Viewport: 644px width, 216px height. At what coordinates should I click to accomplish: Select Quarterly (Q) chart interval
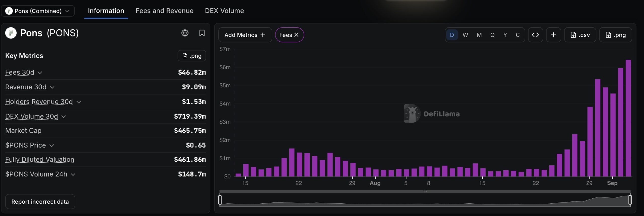click(x=492, y=35)
